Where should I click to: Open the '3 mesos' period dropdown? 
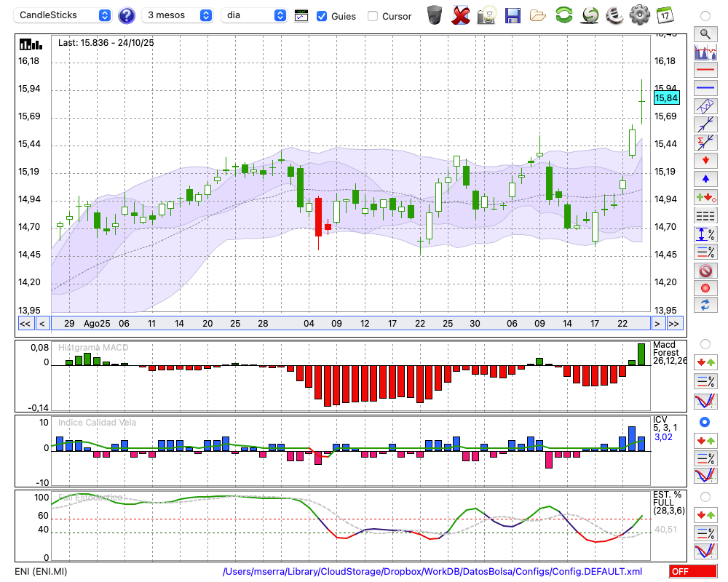[x=178, y=15]
